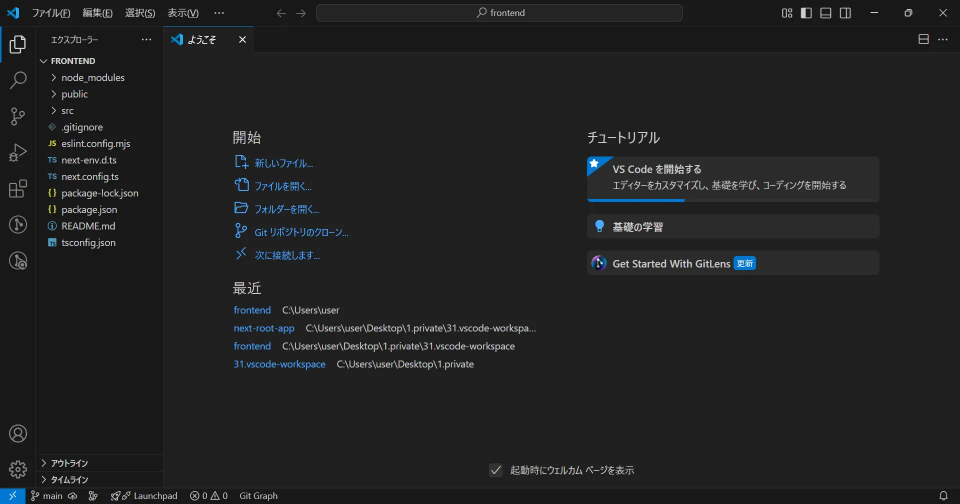The width and height of the screenshot is (960, 504).
Task: Toggle the Secondary Side Bar visibility
Action: point(846,13)
